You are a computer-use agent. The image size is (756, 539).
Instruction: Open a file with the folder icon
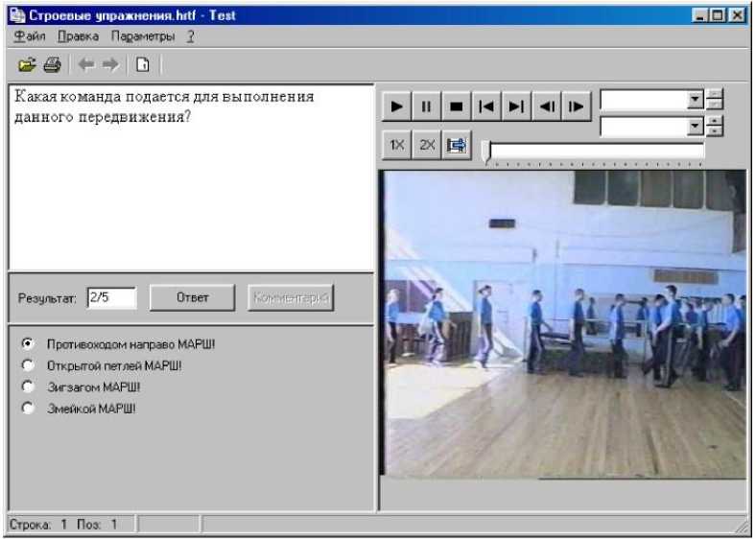point(27,64)
